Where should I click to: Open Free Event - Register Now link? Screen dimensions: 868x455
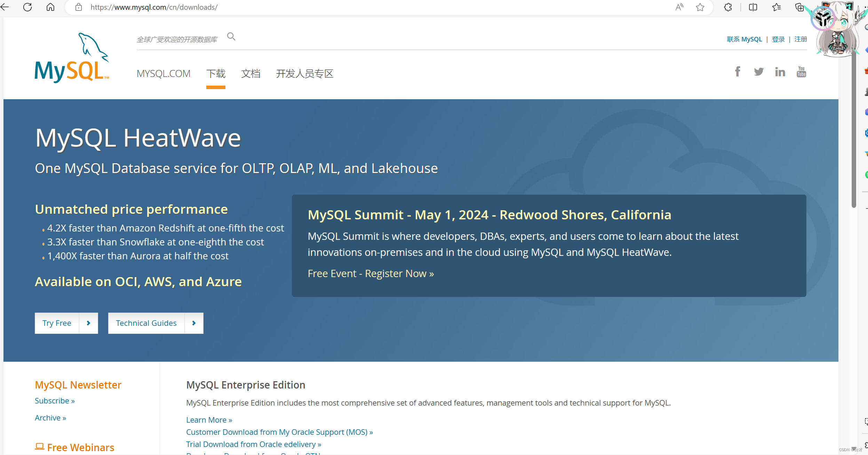pyautogui.click(x=371, y=274)
